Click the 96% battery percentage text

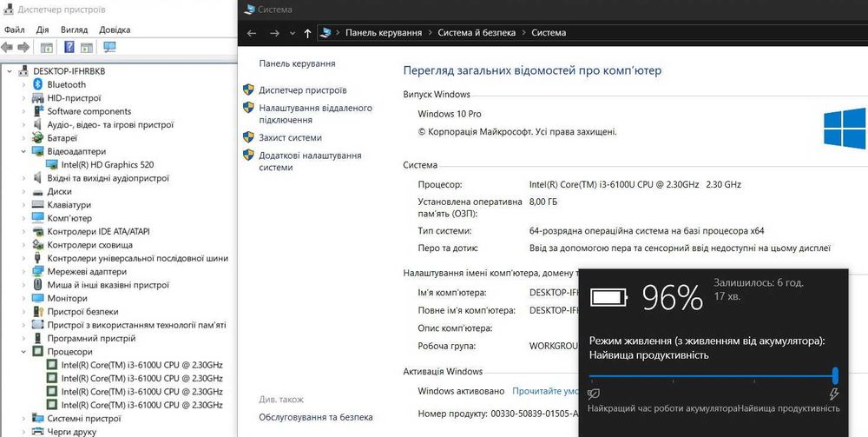tap(673, 299)
